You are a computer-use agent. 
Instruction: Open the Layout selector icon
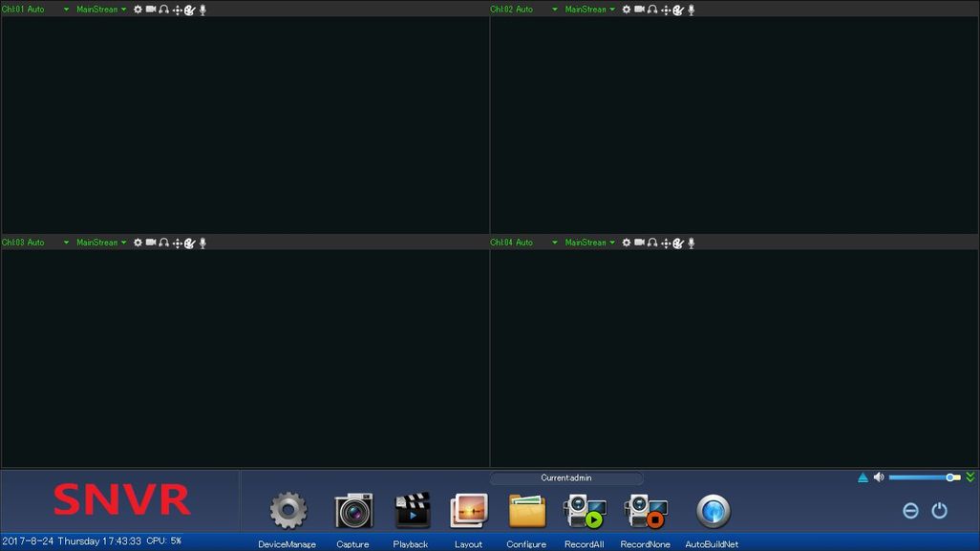coord(468,511)
